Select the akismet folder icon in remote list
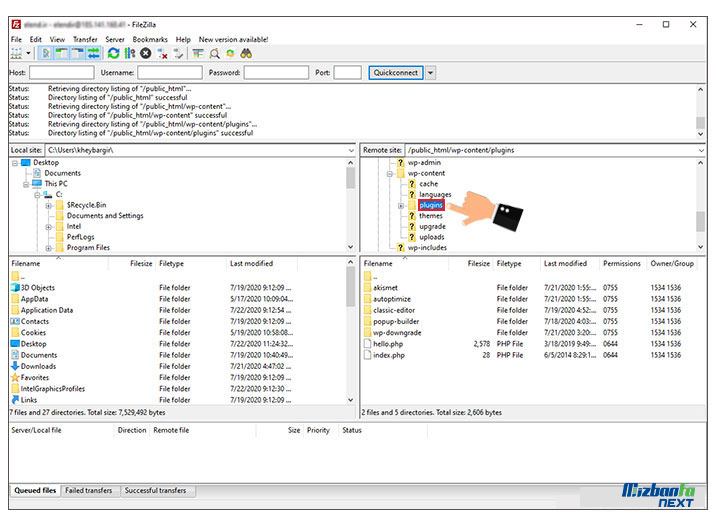 tap(368, 288)
